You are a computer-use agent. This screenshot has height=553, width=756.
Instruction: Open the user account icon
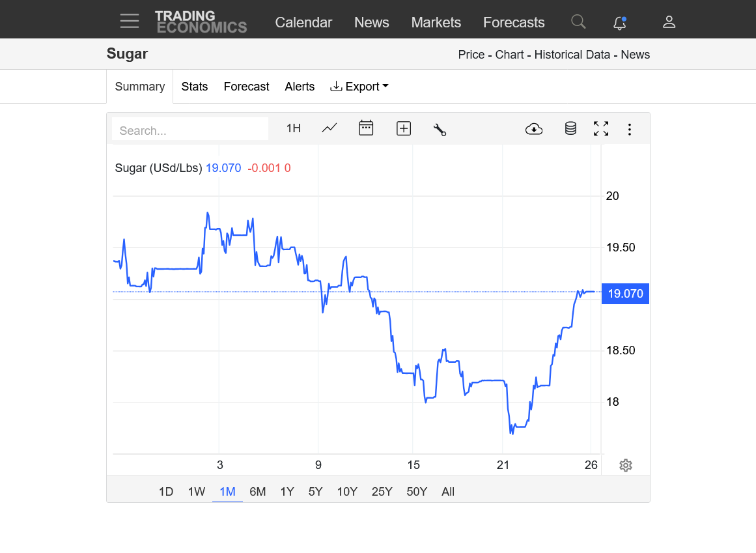(669, 21)
